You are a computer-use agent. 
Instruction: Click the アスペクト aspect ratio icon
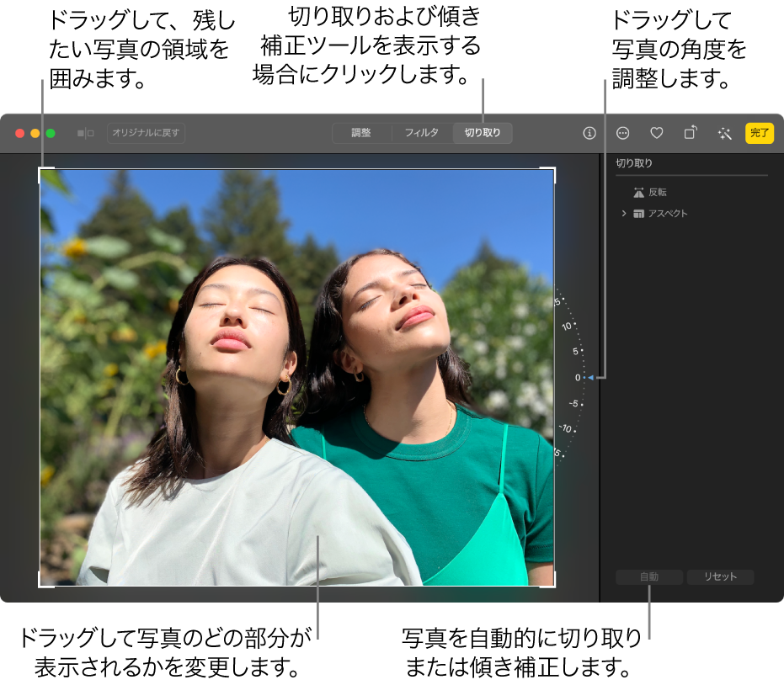[x=637, y=213]
